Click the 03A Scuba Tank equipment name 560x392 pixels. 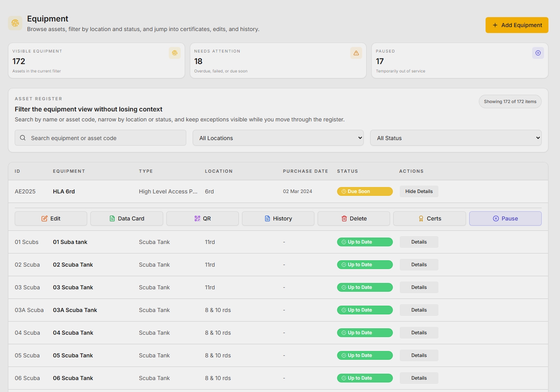point(75,310)
